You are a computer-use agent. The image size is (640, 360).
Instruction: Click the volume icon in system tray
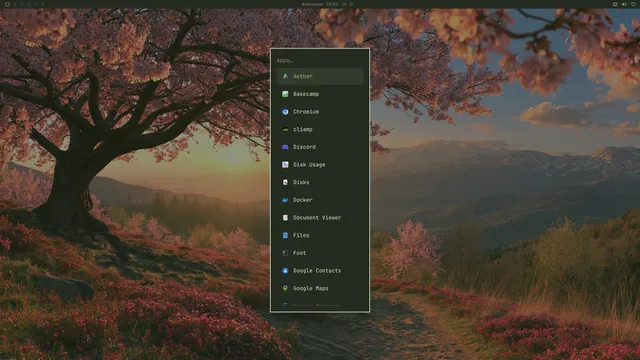(624, 4)
